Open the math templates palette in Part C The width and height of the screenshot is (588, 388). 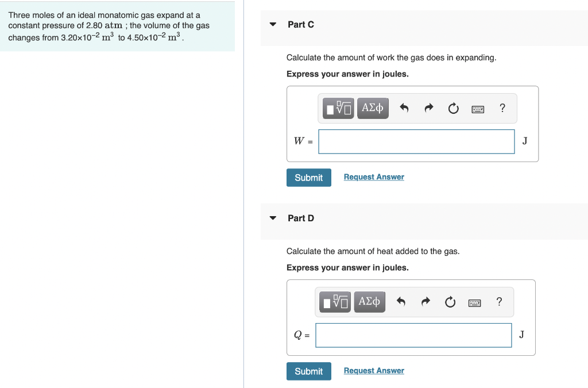coord(338,108)
